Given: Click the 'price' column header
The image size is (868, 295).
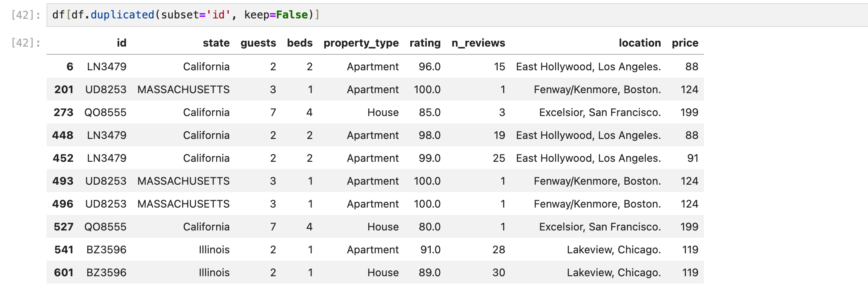Looking at the screenshot, I should (x=685, y=43).
